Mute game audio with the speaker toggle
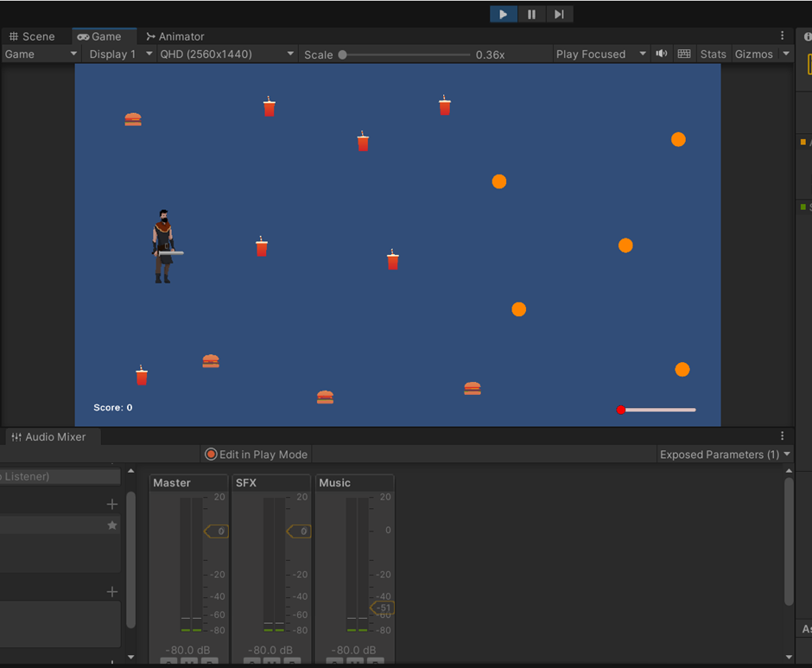This screenshot has width=812, height=668. coord(661,54)
